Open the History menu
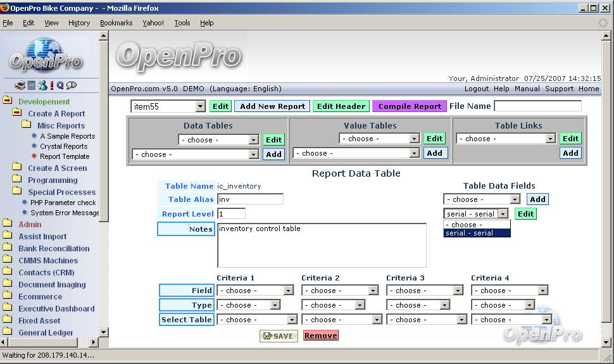 point(79,23)
